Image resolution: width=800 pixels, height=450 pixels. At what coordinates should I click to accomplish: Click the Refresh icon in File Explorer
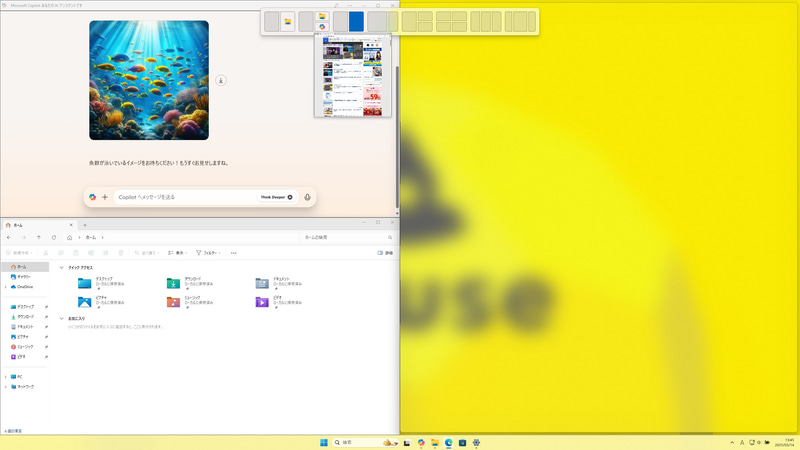coord(54,237)
